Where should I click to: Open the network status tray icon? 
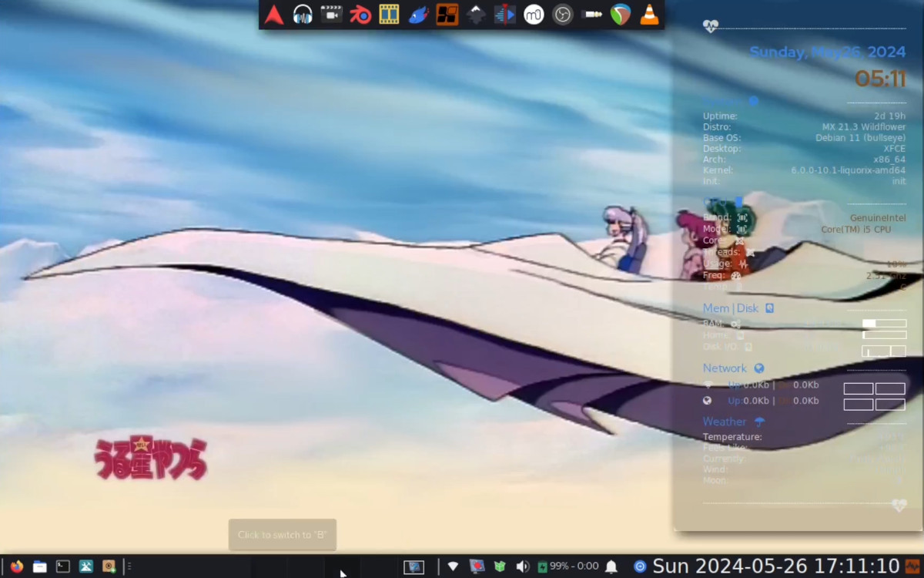pyautogui.click(x=453, y=566)
